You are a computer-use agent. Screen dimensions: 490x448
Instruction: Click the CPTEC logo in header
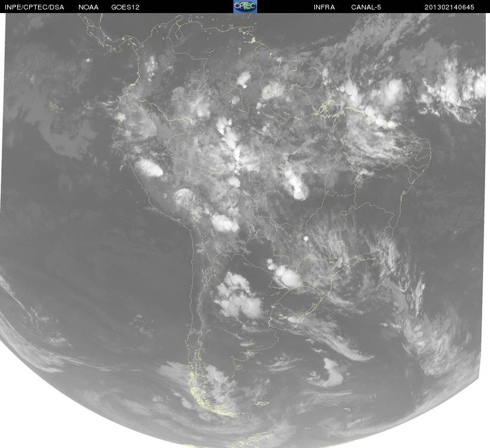[x=245, y=7]
